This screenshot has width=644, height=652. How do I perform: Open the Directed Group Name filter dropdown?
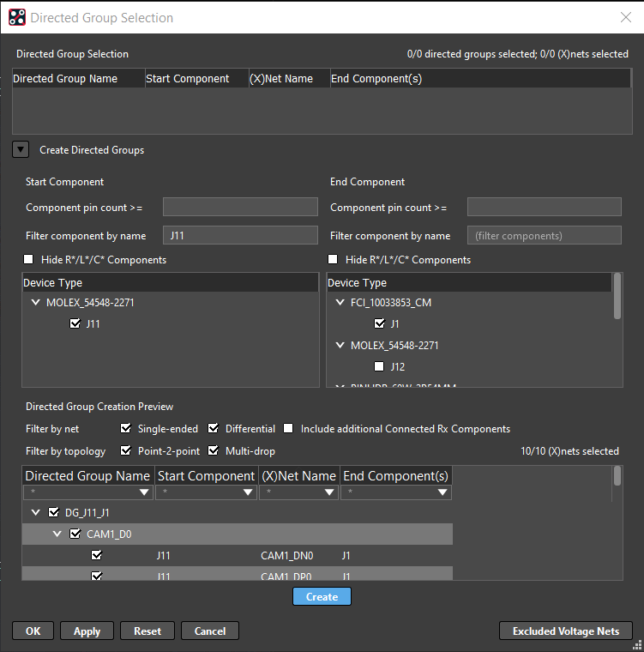click(x=144, y=492)
